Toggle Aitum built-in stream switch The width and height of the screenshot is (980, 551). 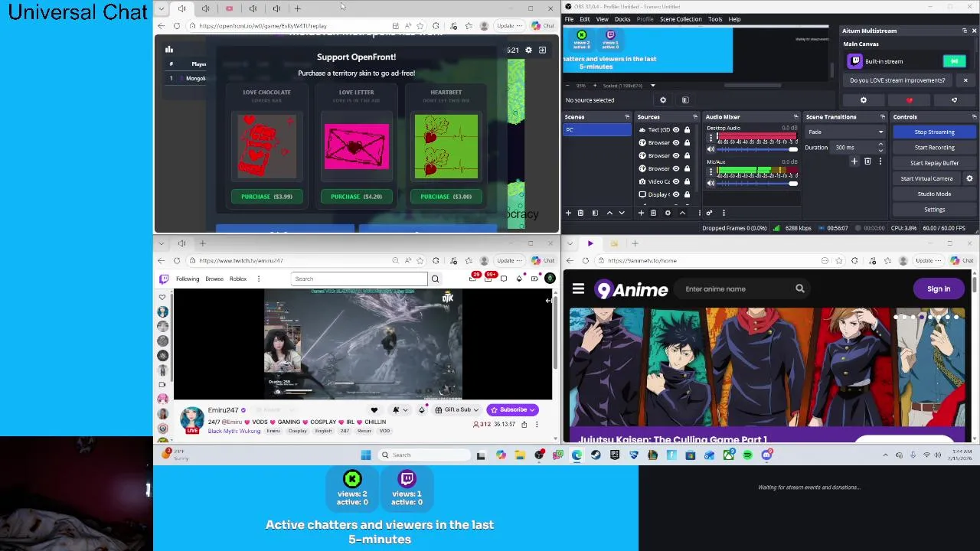954,61
